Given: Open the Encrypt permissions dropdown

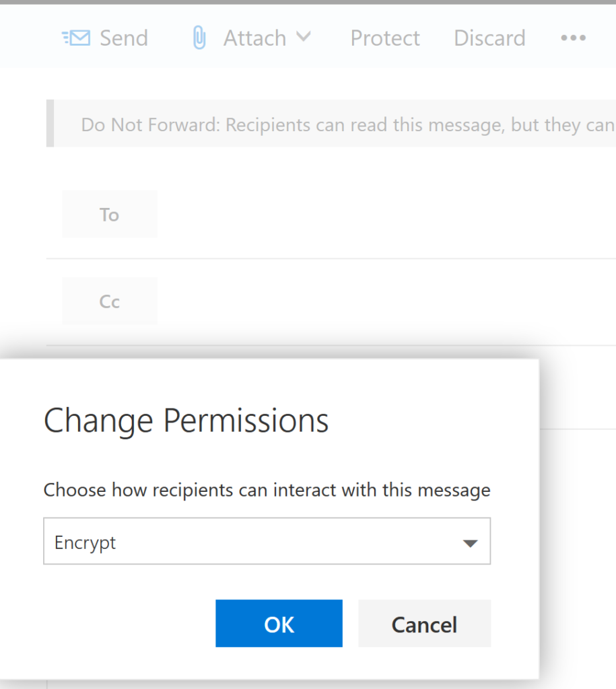Looking at the screenshot, I should click(x=267, y=541).
